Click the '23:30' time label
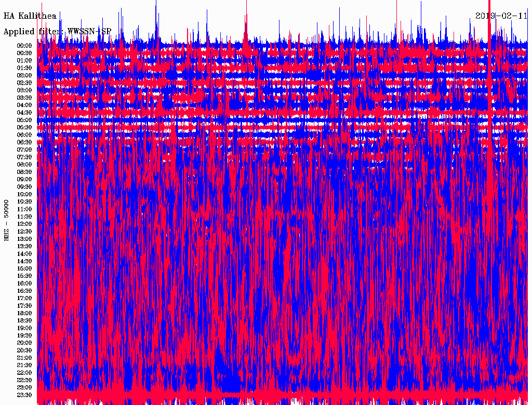The image size is (532, 405). point(24,395)
